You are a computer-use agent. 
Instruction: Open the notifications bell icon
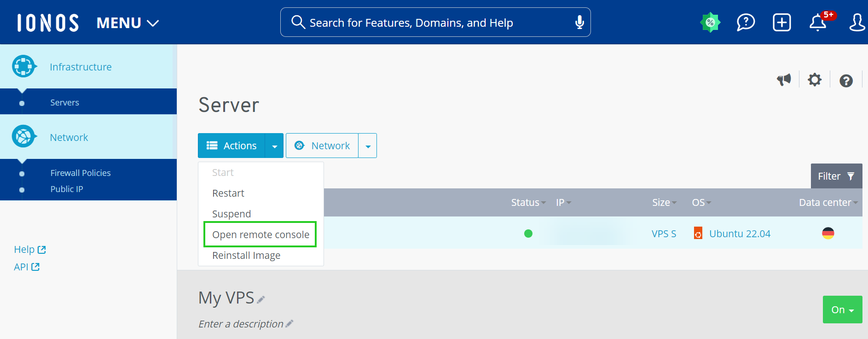coord(818,22)
